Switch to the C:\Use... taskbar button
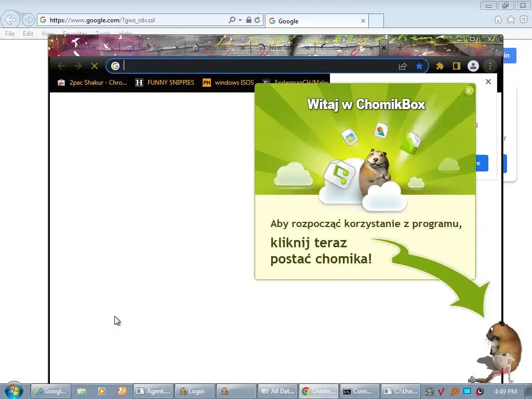 point(401,391)
